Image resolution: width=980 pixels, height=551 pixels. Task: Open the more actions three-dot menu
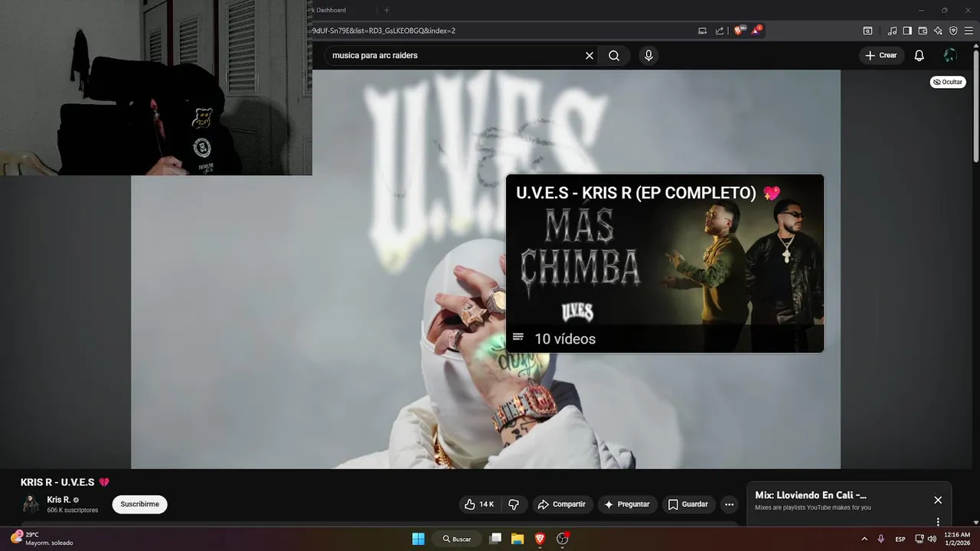pos(729,504)
